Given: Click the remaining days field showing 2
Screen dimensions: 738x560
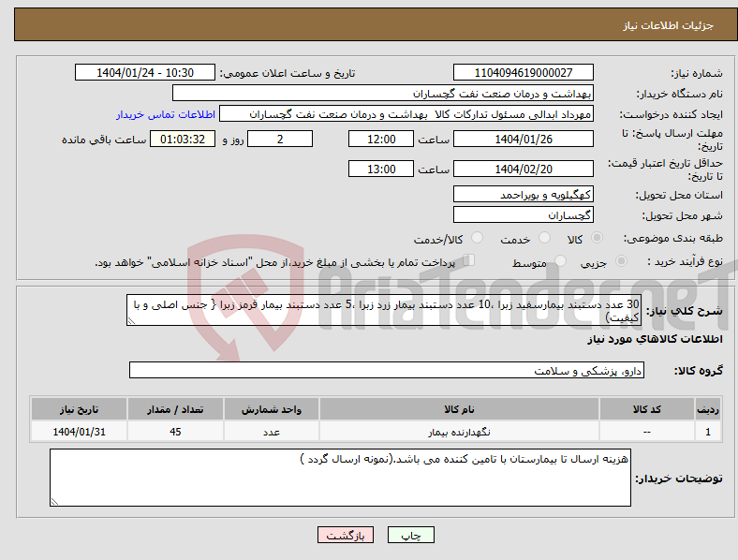Looking at the screenshot, I should click(x=280, y=140).
